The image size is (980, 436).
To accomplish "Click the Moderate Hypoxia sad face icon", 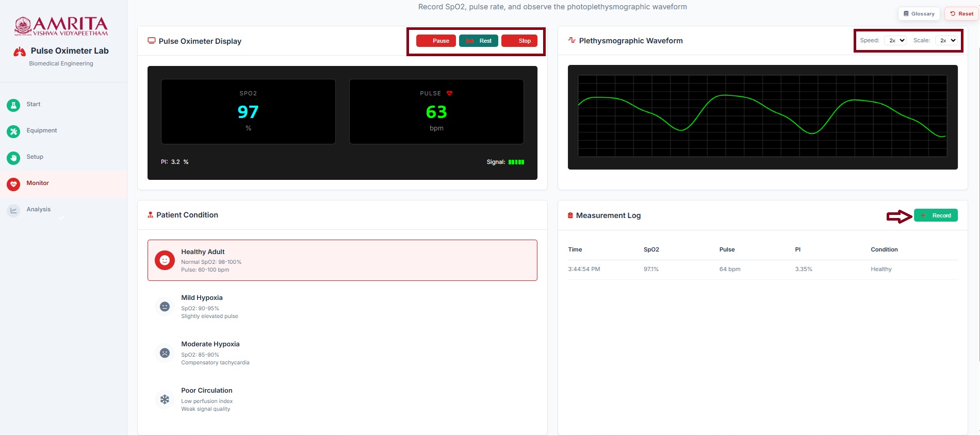I will pos(165,353).
